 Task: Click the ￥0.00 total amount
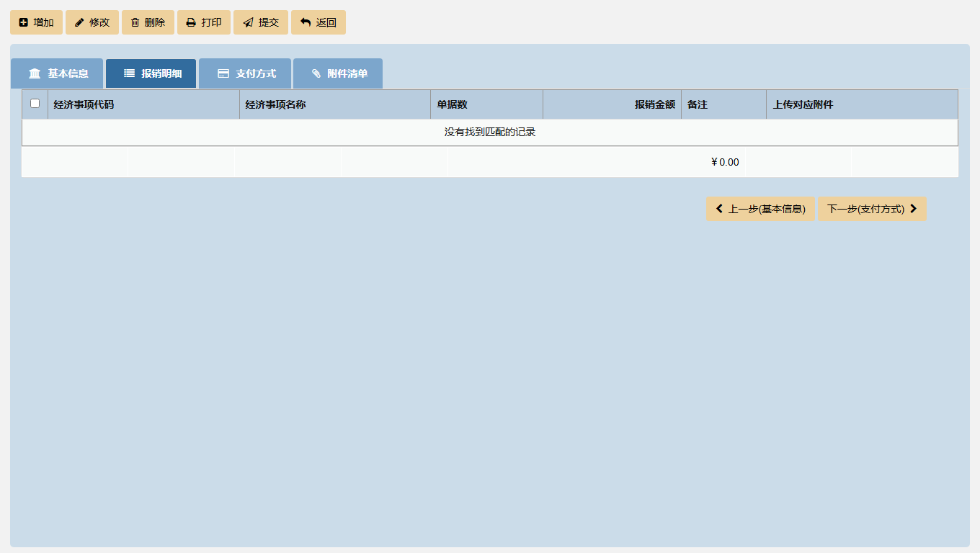point(725,162)
